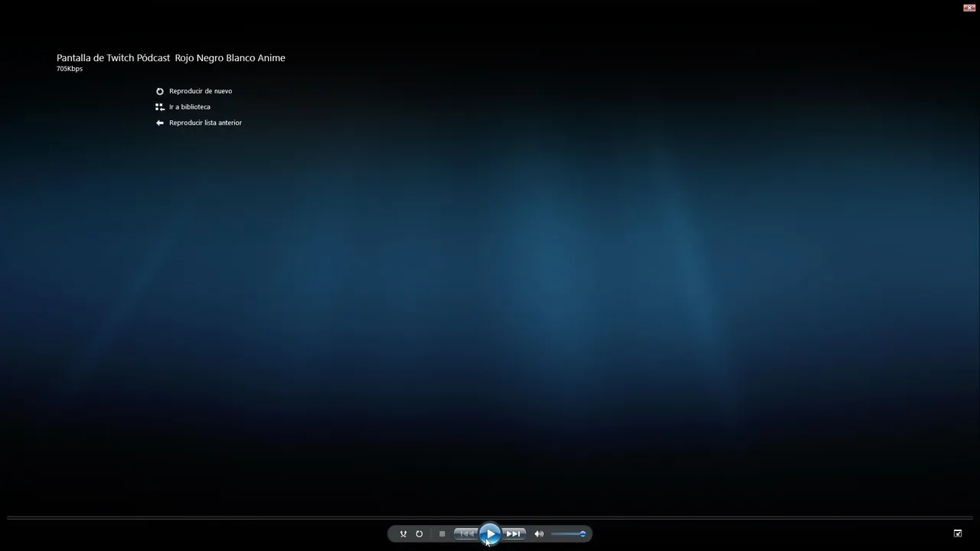The height and width of the screenshot is (551, 980).
Task: Skip to the next track
Action: [514, 534]
